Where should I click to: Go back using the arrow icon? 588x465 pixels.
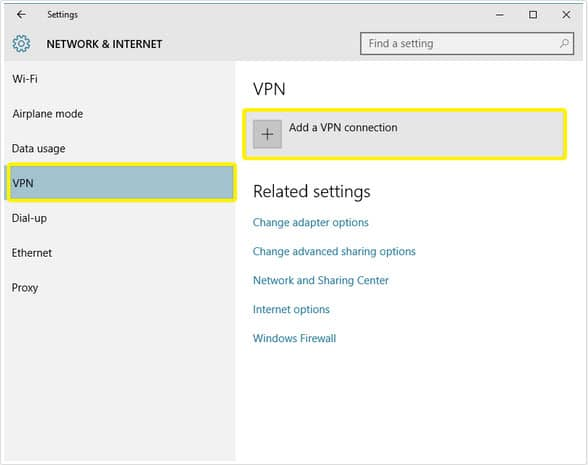tap(21, 15)
